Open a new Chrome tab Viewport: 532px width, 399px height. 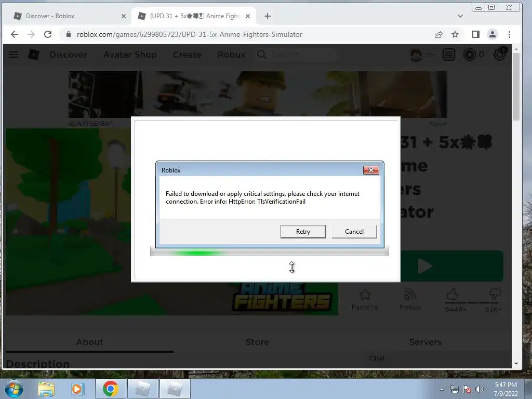point(268,16)
